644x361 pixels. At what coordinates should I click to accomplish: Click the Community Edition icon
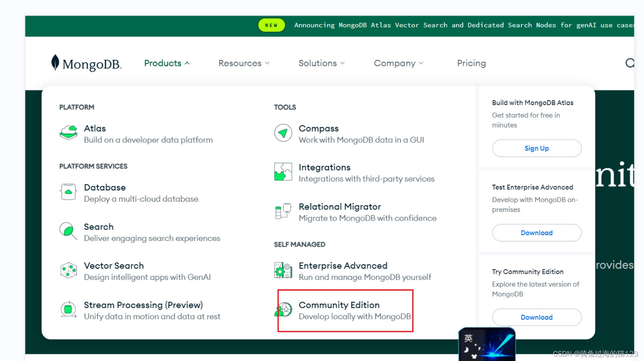[283, 309]
